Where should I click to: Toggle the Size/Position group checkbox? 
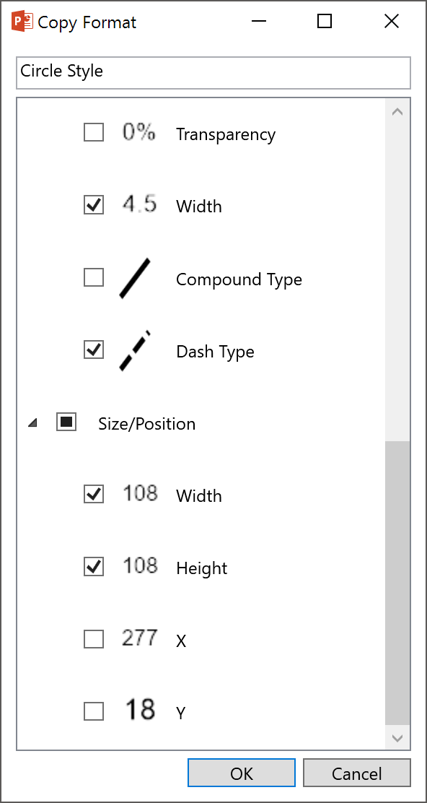[66, 422]
